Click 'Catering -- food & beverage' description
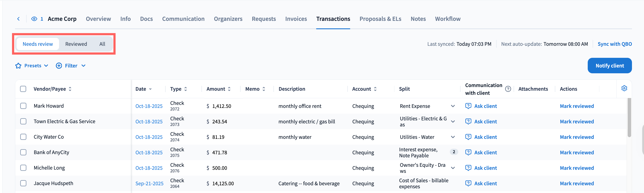 click(x=309, y=184)
